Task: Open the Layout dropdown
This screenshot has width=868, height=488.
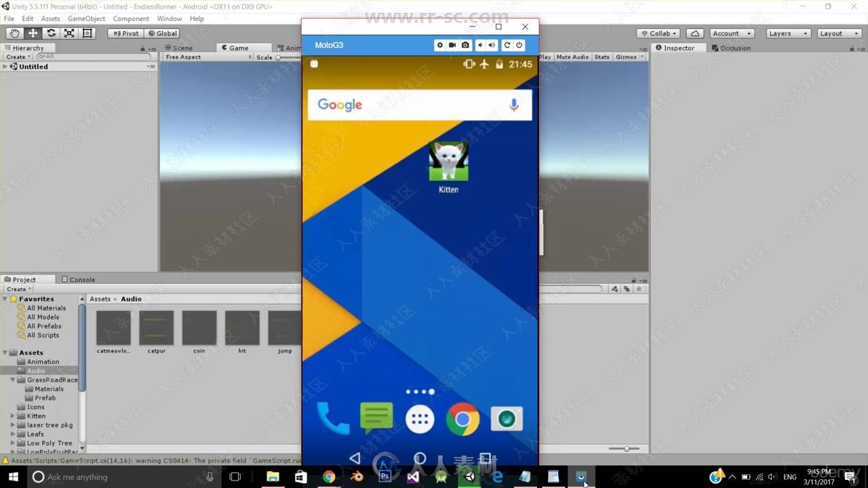Action: coord(838,33)
